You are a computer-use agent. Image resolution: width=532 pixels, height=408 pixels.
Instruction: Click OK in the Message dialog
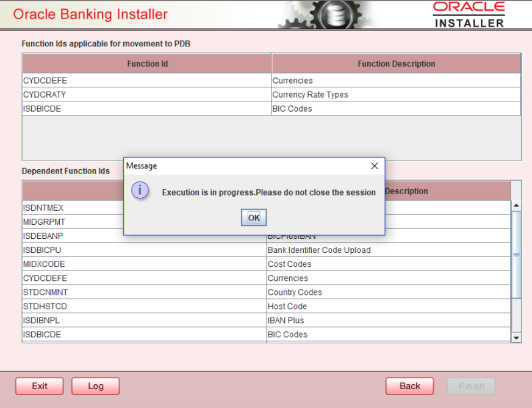click(x=254, y=217)
